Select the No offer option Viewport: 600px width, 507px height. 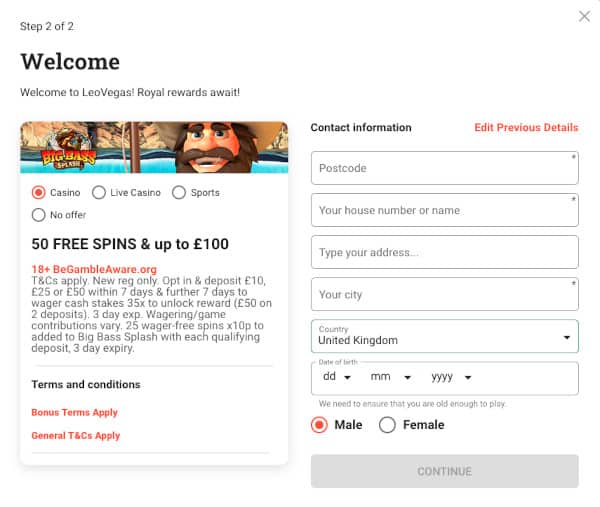39,215
